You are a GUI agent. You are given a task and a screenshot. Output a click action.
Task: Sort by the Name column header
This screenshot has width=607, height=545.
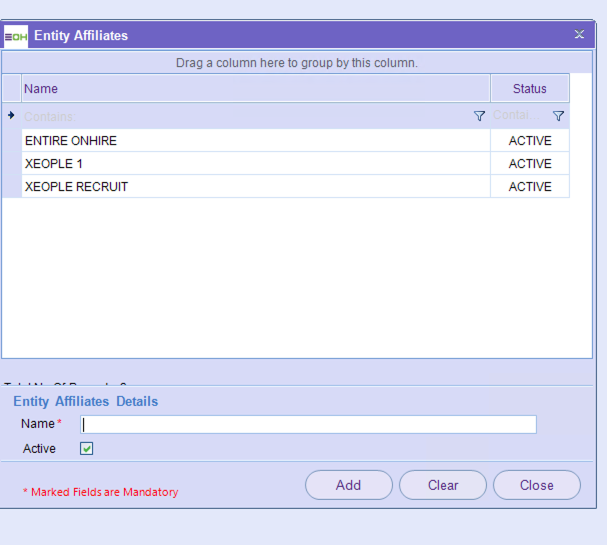pyautogui.click(x=255, y=89)
